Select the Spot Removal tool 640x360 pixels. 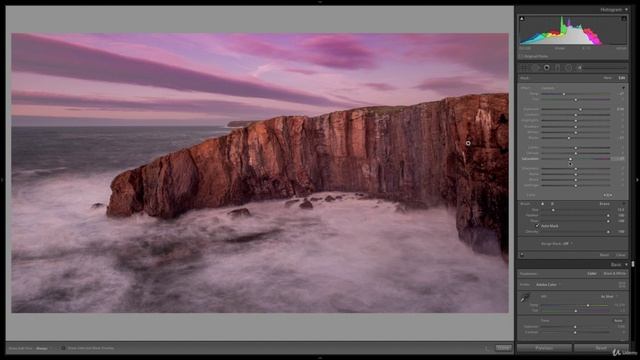(x=536, y=68)
